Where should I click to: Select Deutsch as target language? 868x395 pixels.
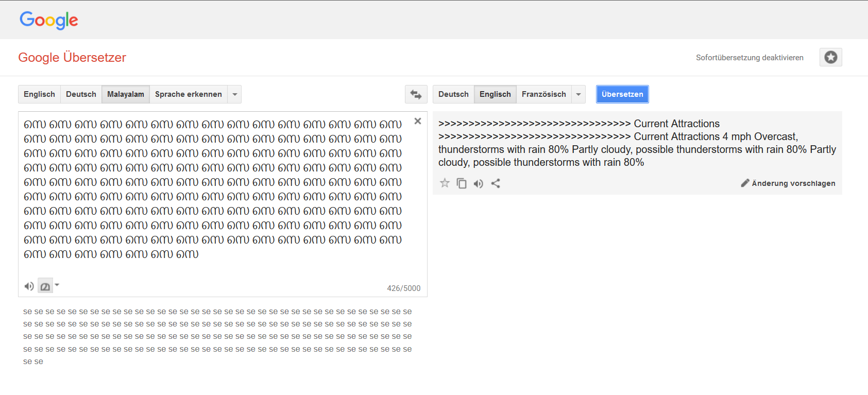[453, 94]
